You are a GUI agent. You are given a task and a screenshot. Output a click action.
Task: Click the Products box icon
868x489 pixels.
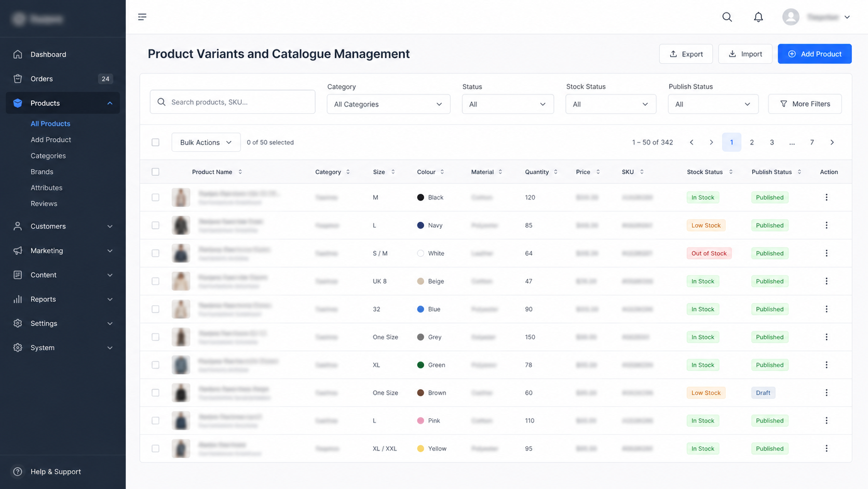18,103
